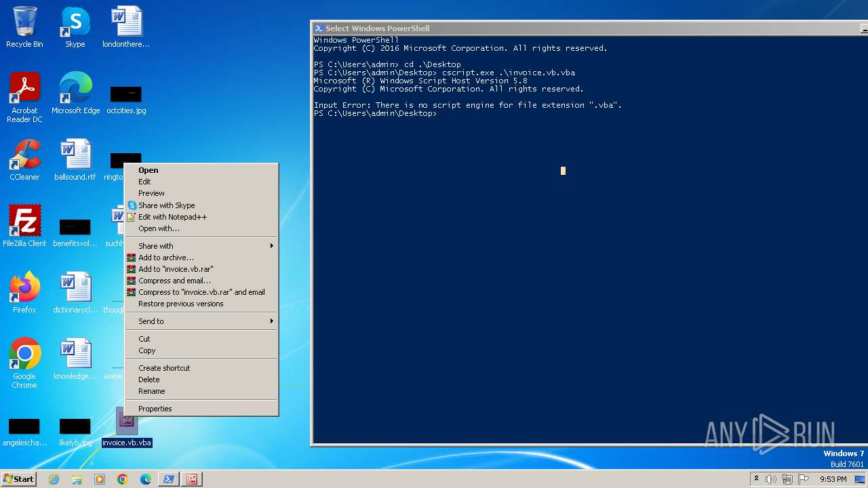This screenshot has height=488, width=868.
Task: Choose Add to "invoice.vb.rar"
Action: coord(201,269)
